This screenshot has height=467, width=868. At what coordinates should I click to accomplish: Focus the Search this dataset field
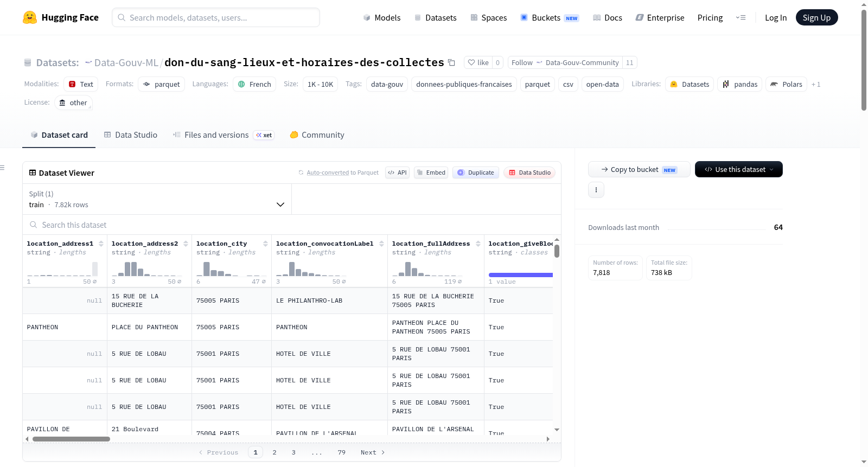(x=292, y=225)
